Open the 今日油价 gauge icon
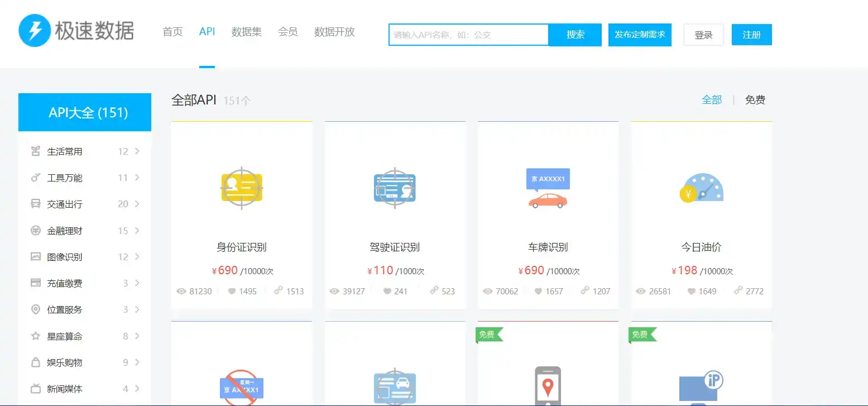 coord(701,188)
